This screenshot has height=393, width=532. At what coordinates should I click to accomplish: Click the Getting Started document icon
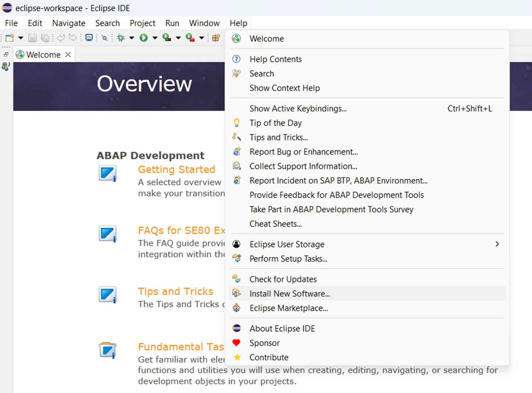tap(107, 174)
